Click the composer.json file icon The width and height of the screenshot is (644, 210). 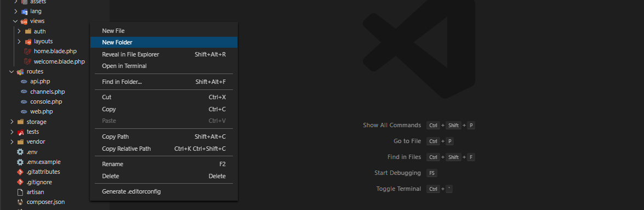pos(20,202)
